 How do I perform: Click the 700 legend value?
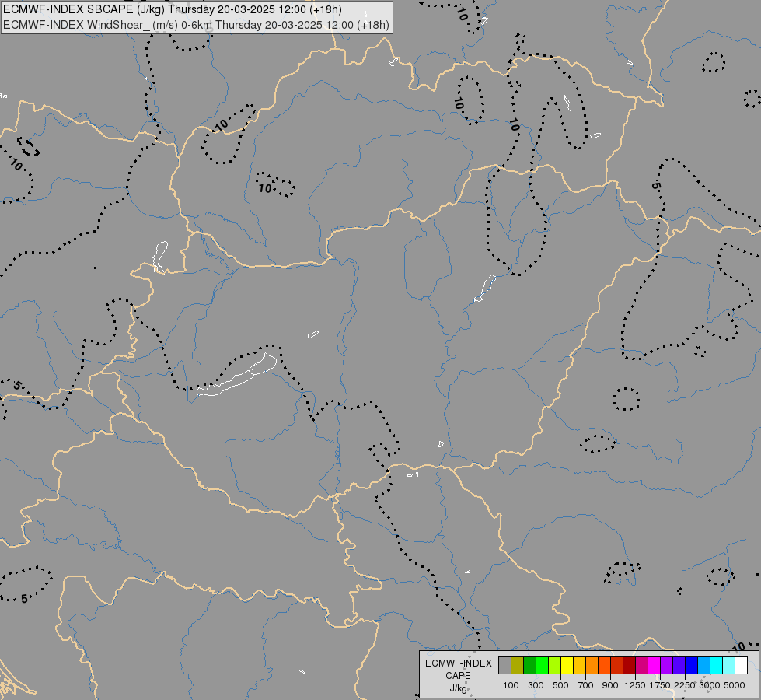(x=586, y=685)
